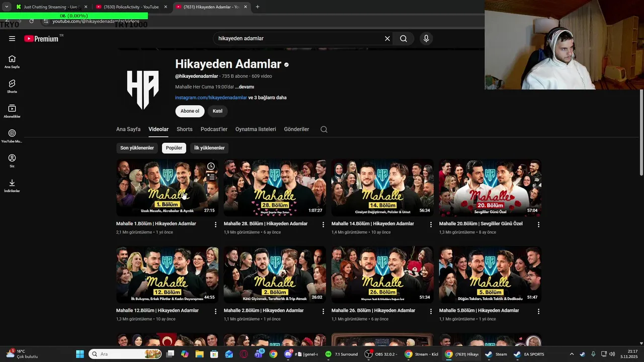Open EA SPORTS from the taskbar
Viewport: 644px width, 362px height.
[x=529, y=354]
